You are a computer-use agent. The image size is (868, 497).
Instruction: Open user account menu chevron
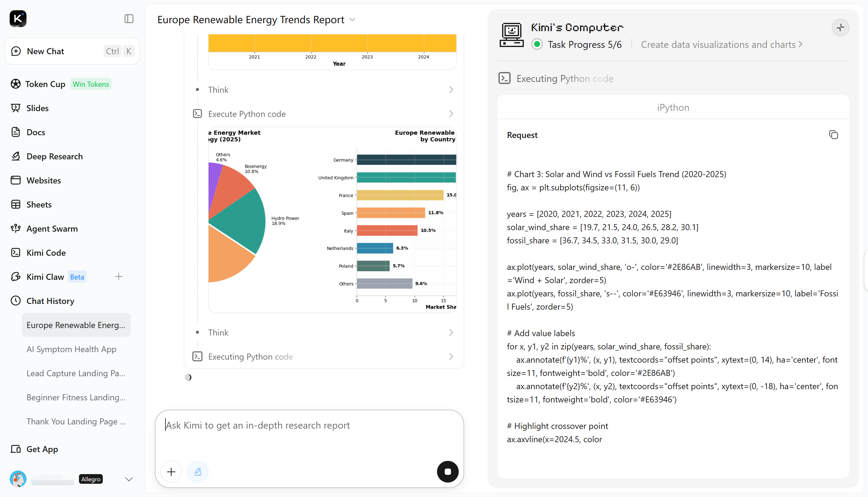click(129, 479)
